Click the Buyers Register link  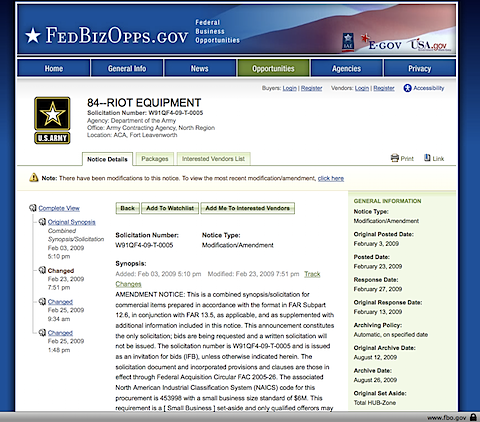tap(312, 88)
